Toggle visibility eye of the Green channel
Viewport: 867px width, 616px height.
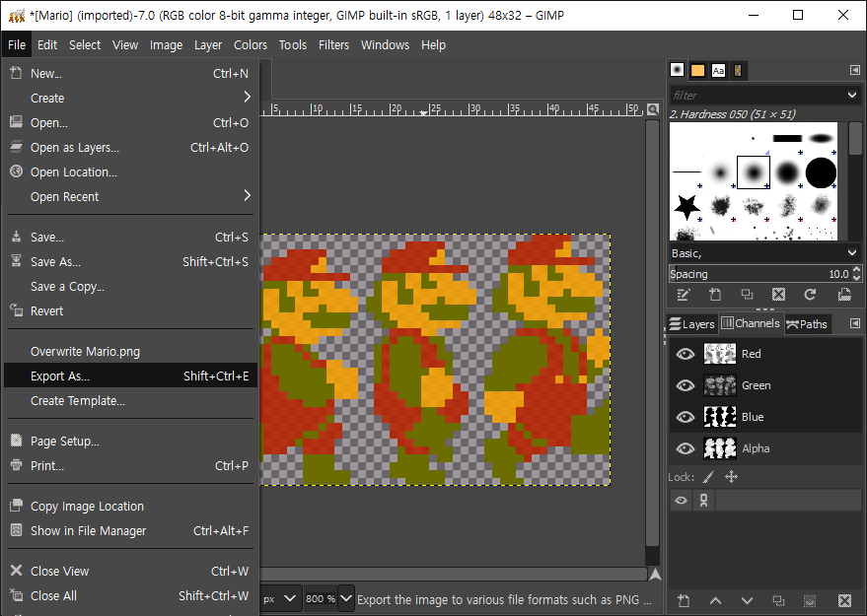[x=686, y=385]
